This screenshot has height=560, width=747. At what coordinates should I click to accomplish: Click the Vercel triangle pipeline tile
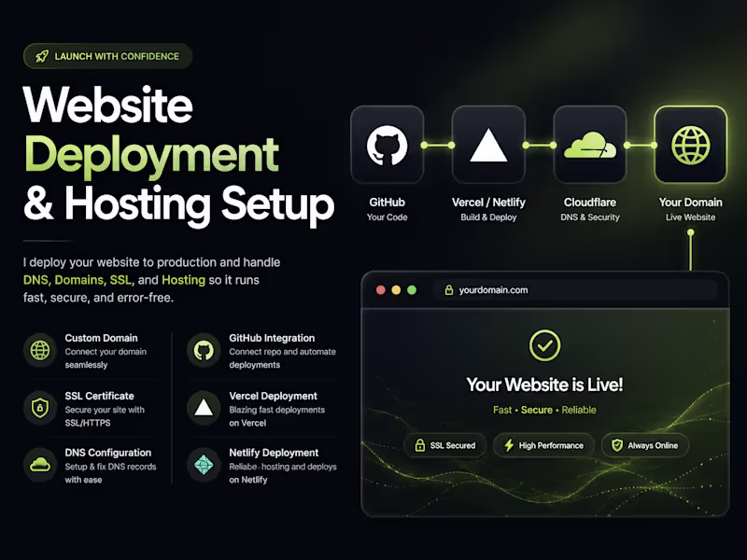(x=488, y=145)
